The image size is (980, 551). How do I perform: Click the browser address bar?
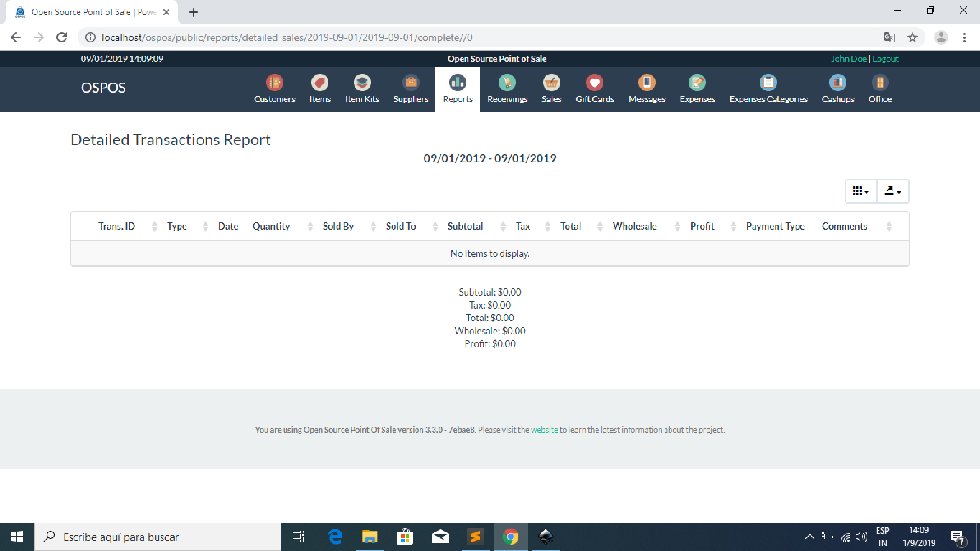[321, 37]
